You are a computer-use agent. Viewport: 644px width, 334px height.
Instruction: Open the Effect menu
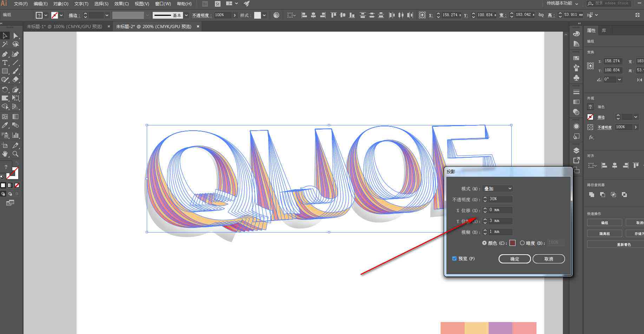click(121, 4)
